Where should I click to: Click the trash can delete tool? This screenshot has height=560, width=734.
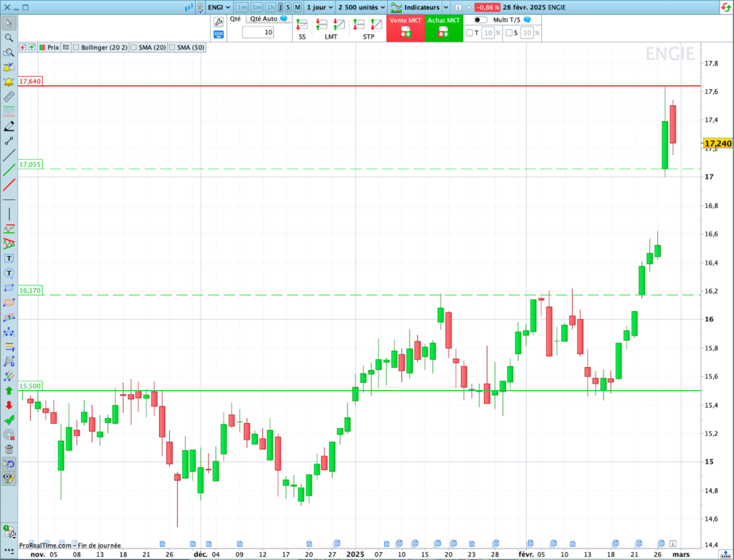tap(9, 450)
